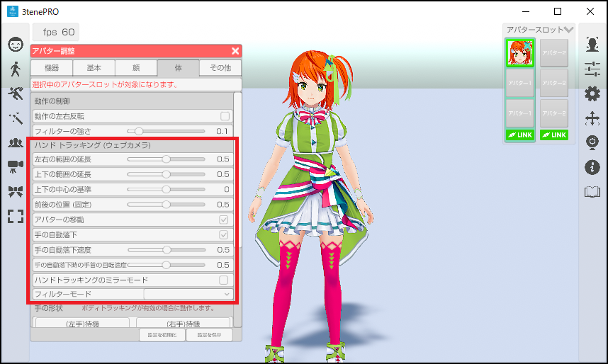Open the settings gear icon
This screenshot has height=364, width=608.
pyautogui.click(x=592, y=93)
